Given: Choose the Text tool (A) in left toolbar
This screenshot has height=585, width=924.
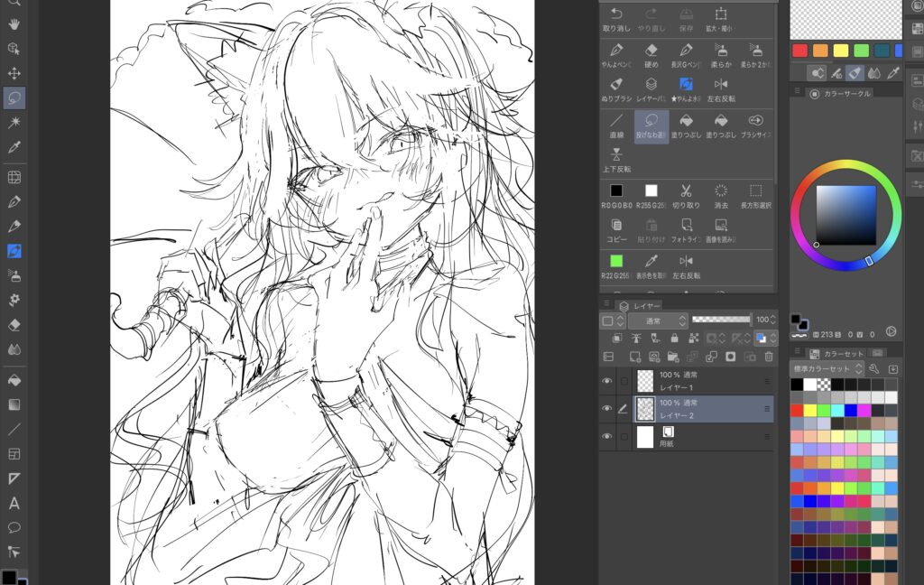Looking at the screenshot, I should (14, 503).
